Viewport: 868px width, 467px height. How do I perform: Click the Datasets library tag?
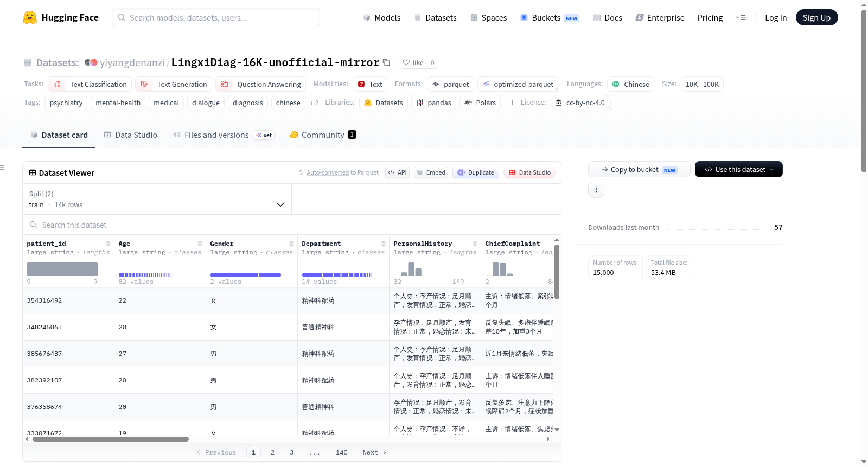coord(384,103)
